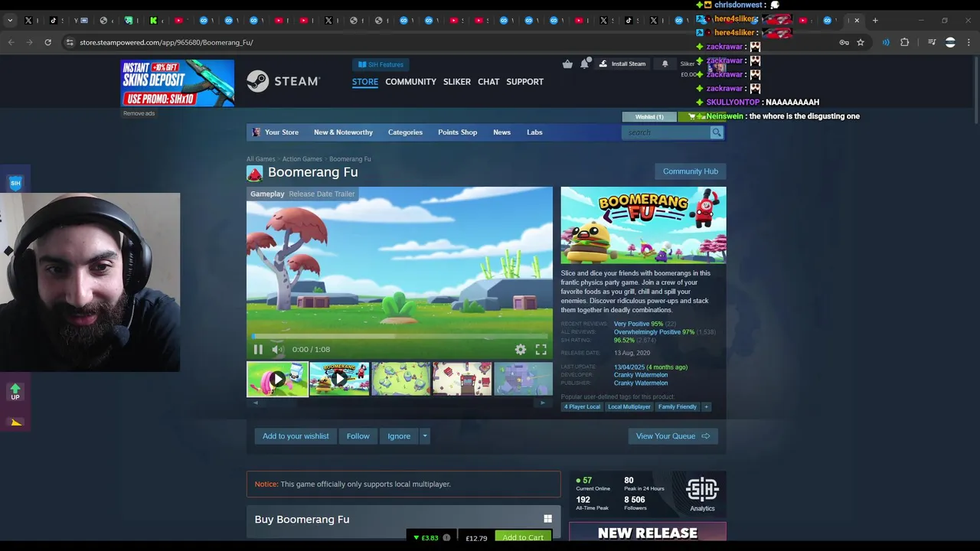Seek along the trailer progress bar
The height and width of the screenshot is (551, 980).
pyautogui.click(x=399, y=336)
